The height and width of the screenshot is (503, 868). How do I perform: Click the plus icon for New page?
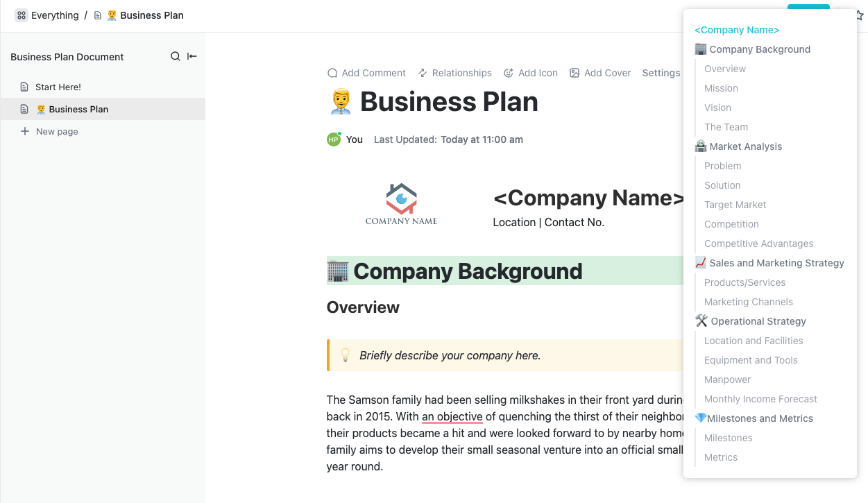coord(25,131)
